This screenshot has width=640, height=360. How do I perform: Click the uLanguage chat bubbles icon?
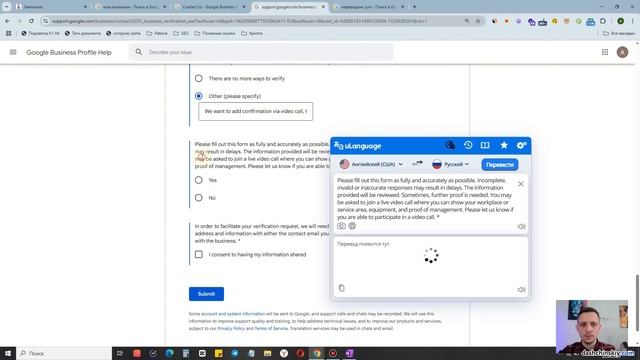450,145
